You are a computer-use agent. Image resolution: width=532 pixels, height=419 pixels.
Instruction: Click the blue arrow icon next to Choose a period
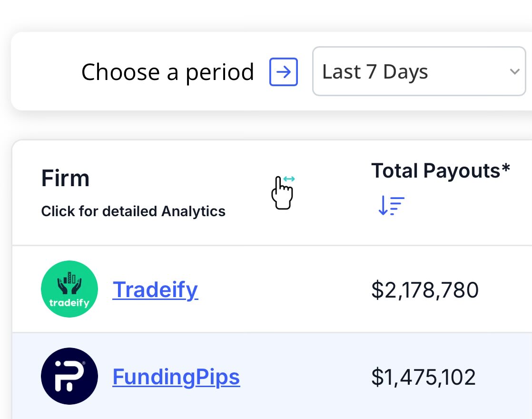click(284, 71)
